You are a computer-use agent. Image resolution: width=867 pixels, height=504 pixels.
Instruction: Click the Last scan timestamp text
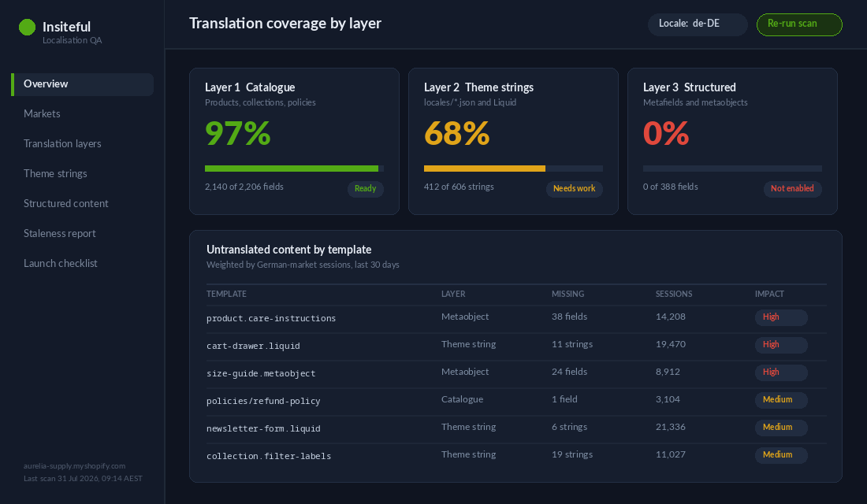click(83, 479)
